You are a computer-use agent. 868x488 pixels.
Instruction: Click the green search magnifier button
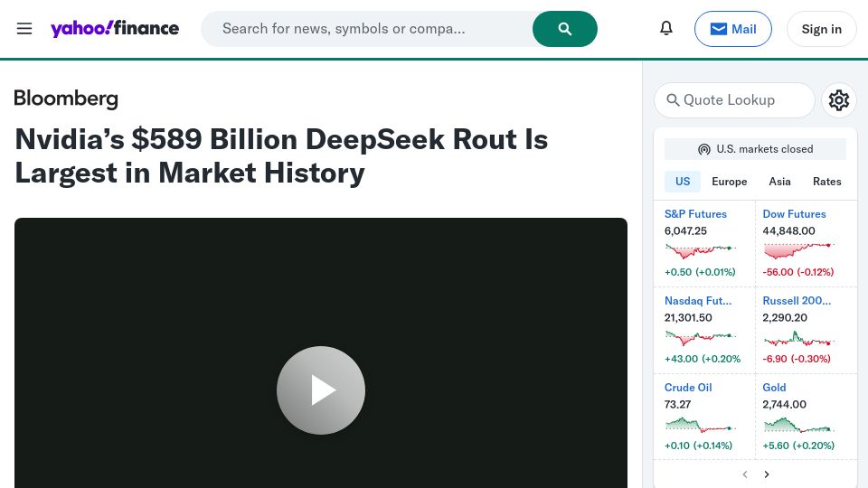click(x=564, y=29)
